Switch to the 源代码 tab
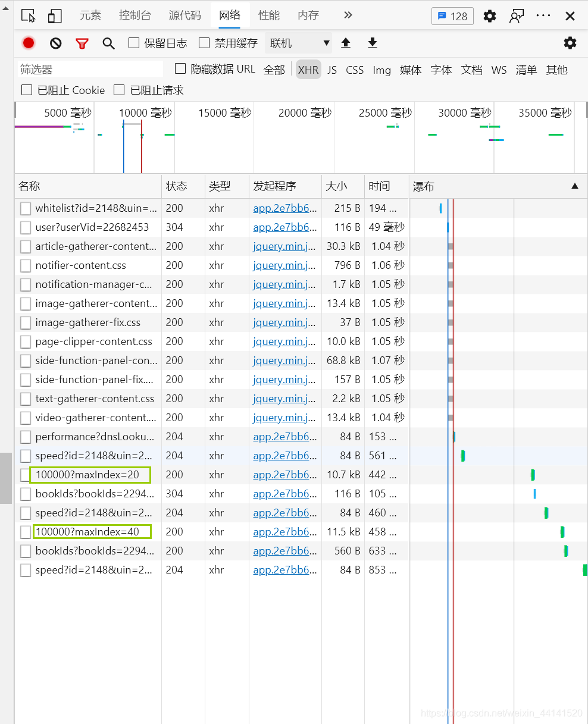Viewport: 588px width, 724px height. pos(185,15)
